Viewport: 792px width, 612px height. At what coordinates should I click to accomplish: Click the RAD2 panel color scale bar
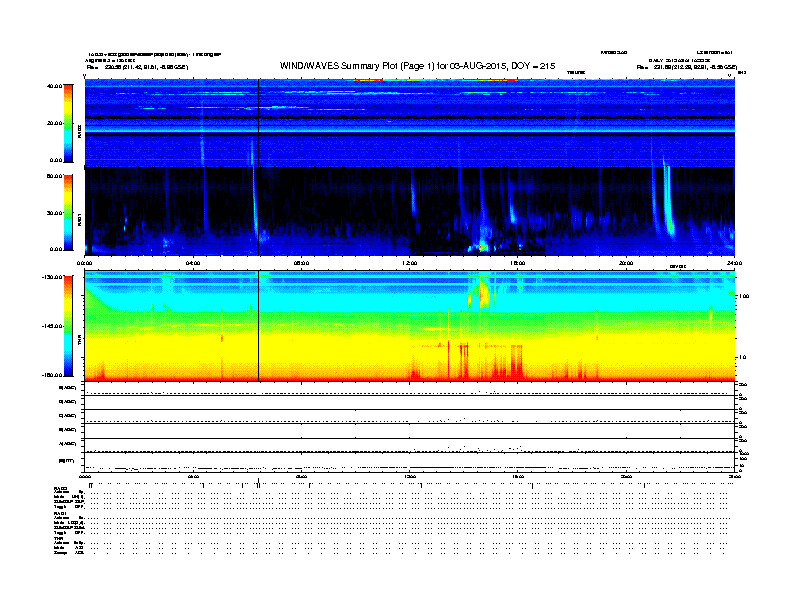(68, 123)
